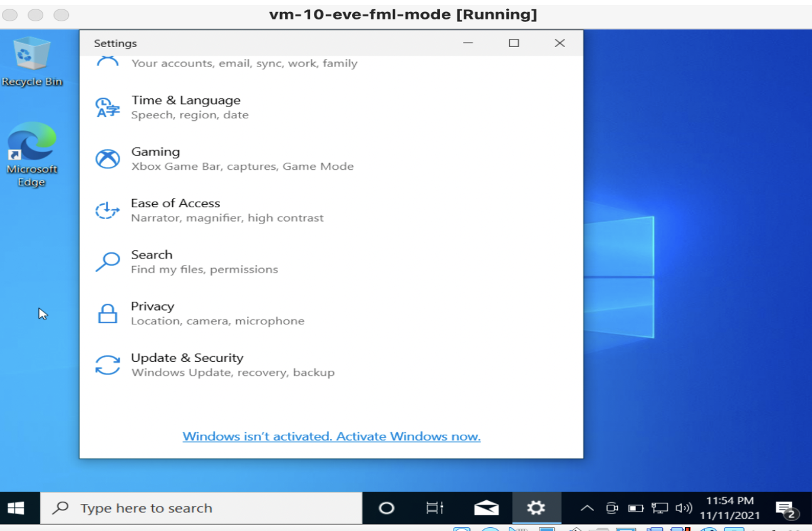Expand hidden system tray icons
Viewport: 812px width, 531px height.
coord(587,508)
